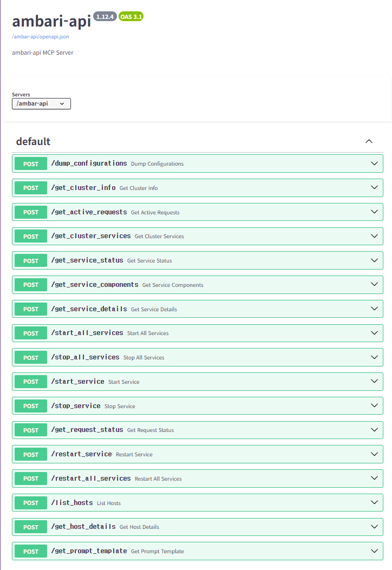The image size is (392, 570).
Task: Expand chevron for /stop_service row
Action: [x=374, y=405]
